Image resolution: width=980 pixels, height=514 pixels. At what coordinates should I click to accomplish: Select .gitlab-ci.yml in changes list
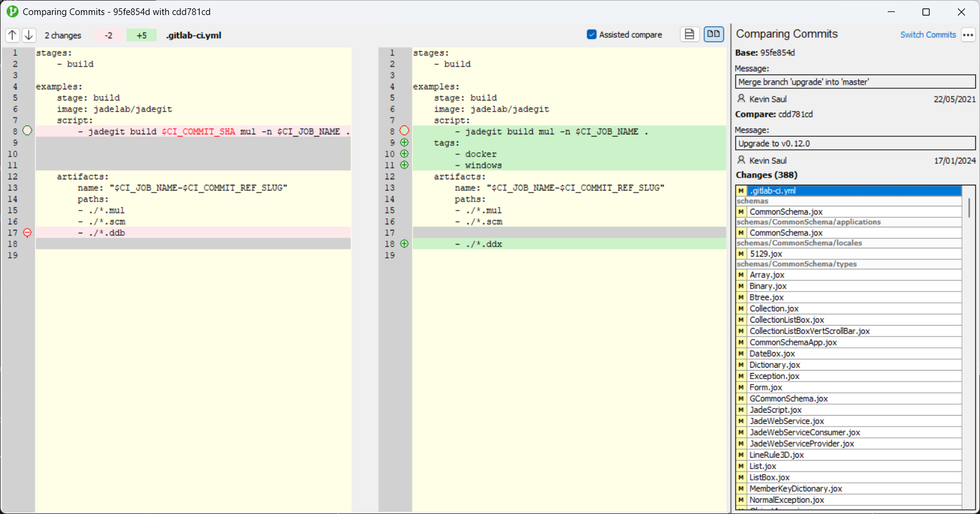773,191
